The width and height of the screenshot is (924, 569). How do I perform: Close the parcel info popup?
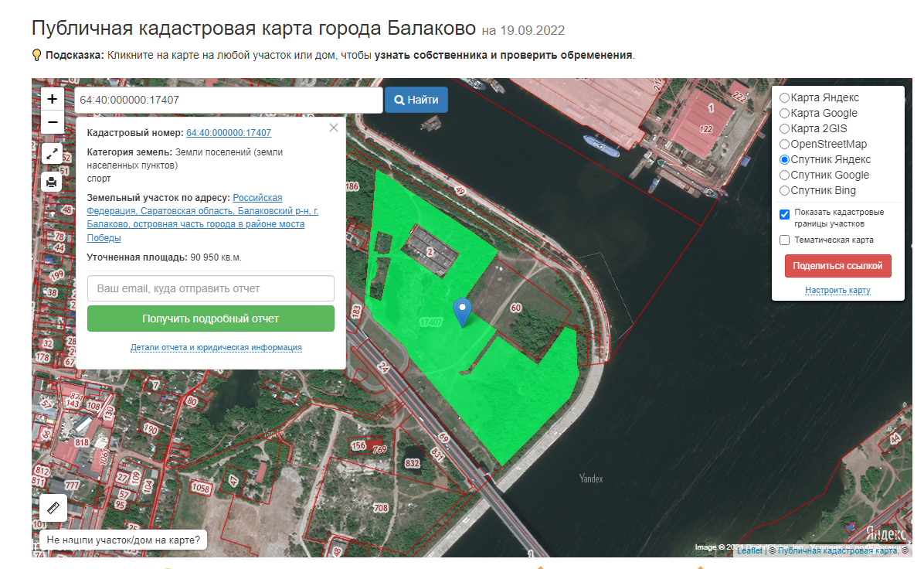point(334,128)
